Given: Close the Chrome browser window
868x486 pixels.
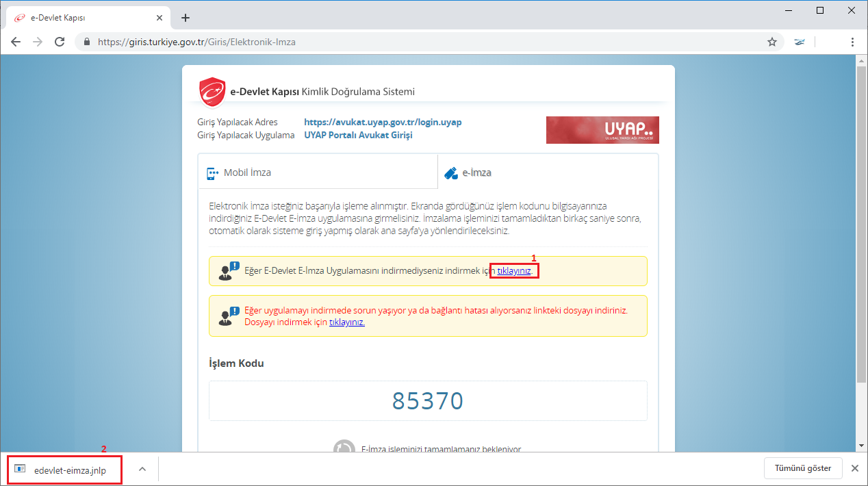Looking at the screenshot, I should coord(852,10).
